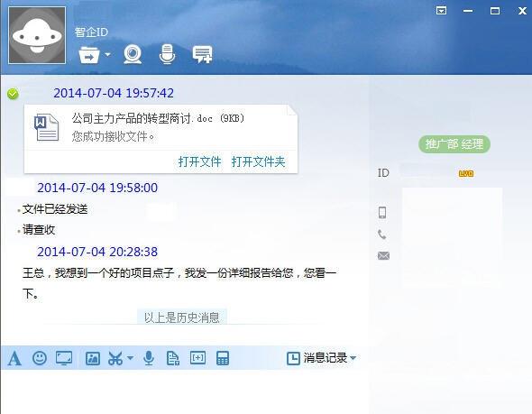Expand the screenshot options dropdown arrow
Viewport: 532px width, 414px height.
[x=130, y=358]
